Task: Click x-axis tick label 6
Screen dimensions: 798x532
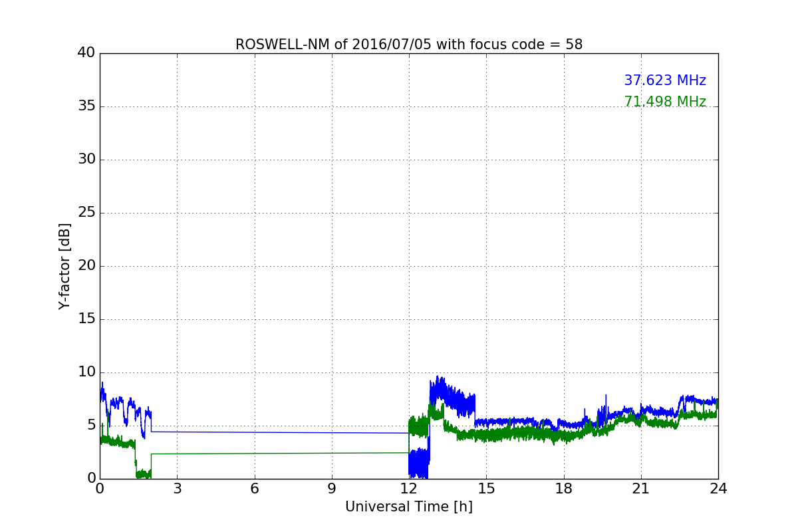Action: point(255,488)
